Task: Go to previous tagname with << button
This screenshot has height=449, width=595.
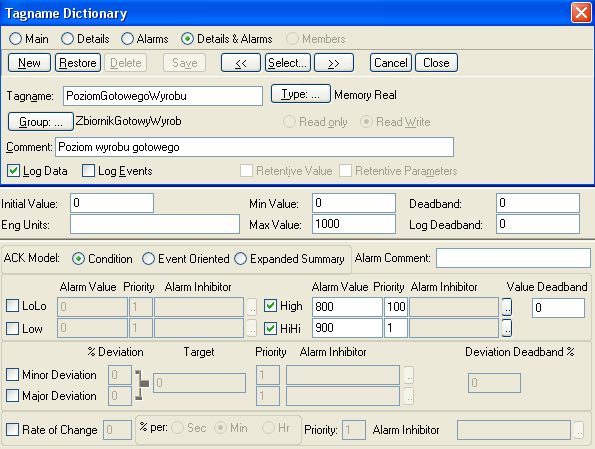Action: tap(241, 63)
